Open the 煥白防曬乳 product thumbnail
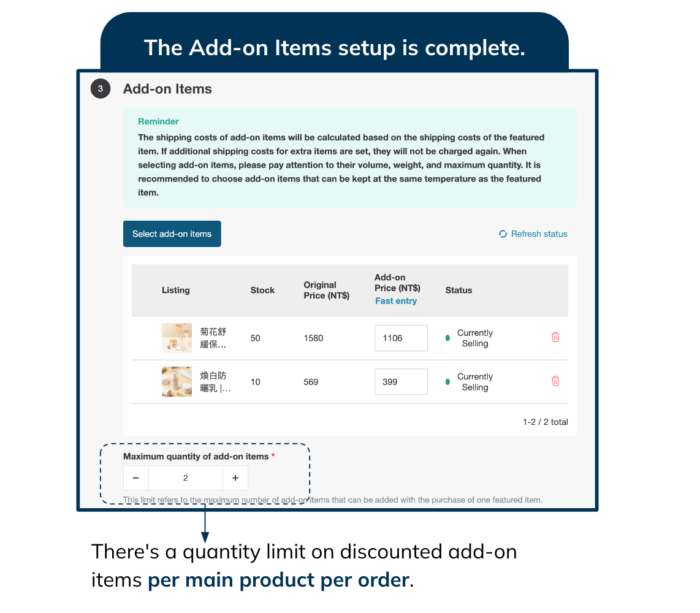 click(177, 381)
